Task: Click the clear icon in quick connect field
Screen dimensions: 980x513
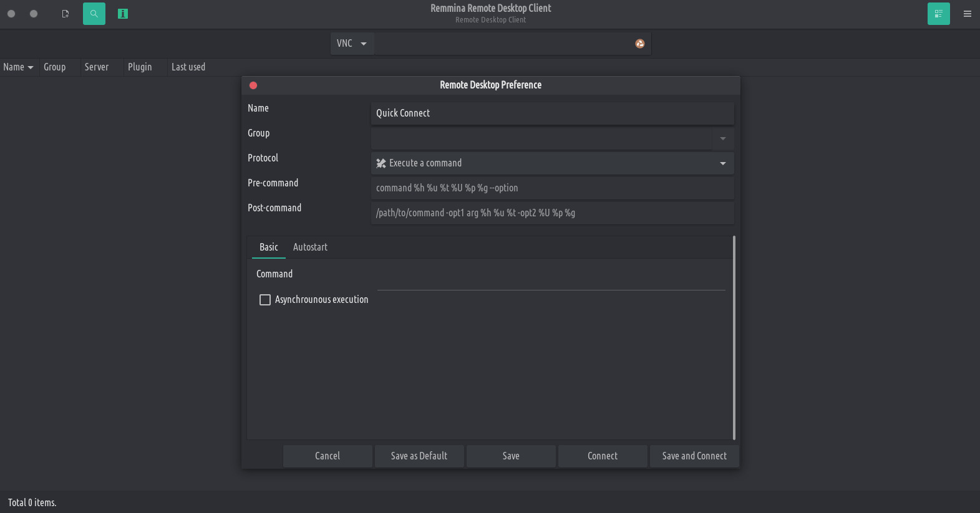Action: click(640, 44)
